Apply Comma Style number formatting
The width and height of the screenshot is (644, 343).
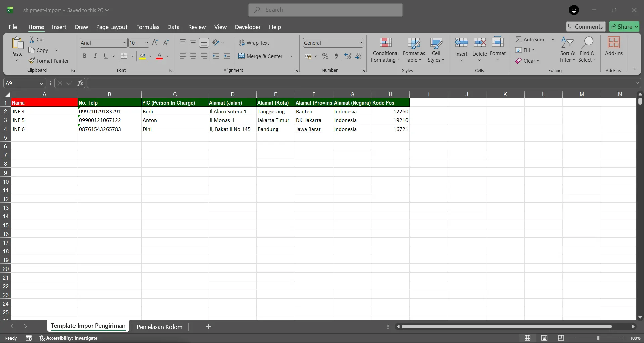point(336,56)
